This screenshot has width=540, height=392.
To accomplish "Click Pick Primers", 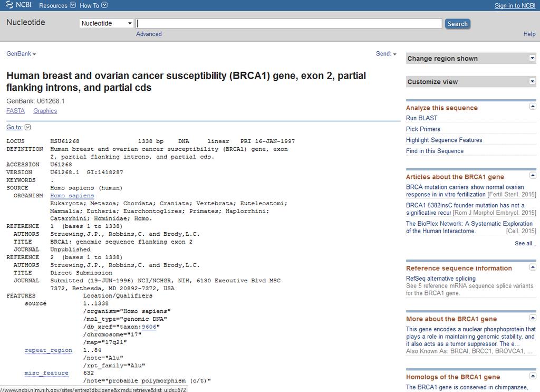I will [423, 129].
